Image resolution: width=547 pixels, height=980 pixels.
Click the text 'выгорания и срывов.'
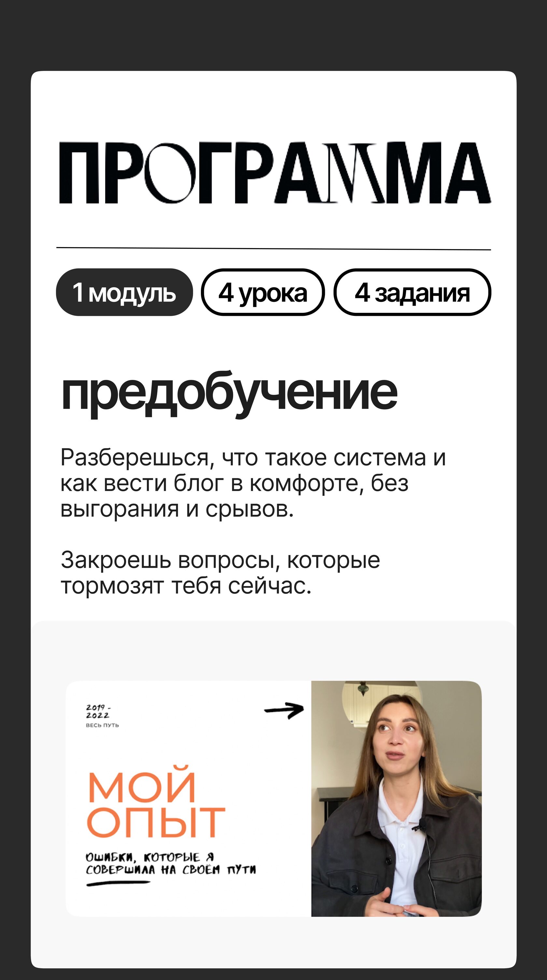click(x=177, y=509)
